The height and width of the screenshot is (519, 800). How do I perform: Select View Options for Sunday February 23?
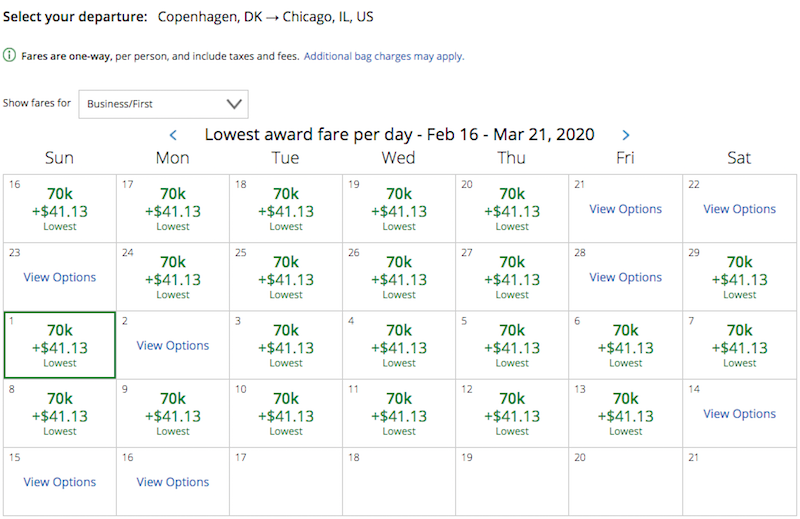point(60,278)
